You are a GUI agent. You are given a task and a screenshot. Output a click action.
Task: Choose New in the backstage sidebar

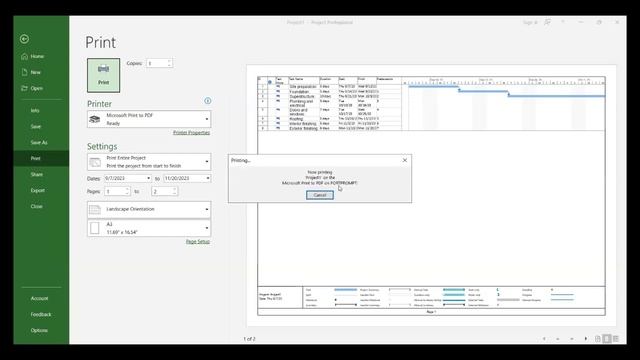tap(41, 72)
